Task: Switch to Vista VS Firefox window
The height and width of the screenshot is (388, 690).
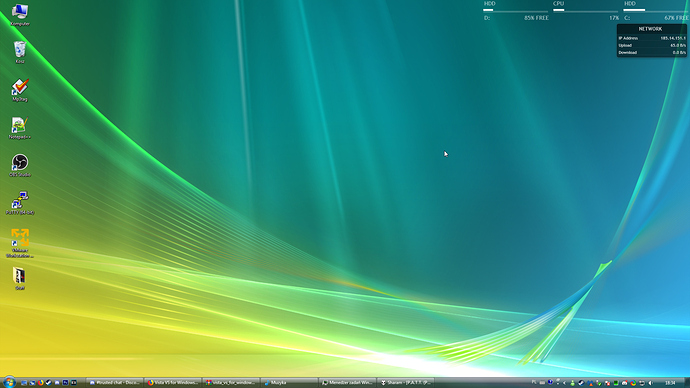Action: [x=173, y=383]
